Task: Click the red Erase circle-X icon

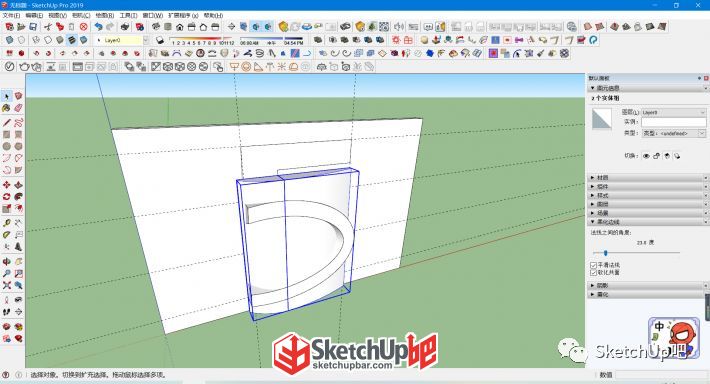Action: click(83, 27)
